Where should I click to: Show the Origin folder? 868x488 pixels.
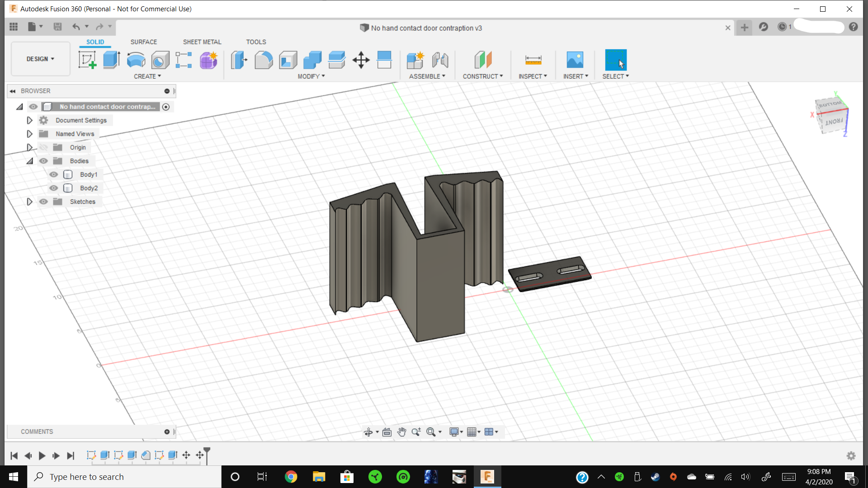(x=43, y=147)
